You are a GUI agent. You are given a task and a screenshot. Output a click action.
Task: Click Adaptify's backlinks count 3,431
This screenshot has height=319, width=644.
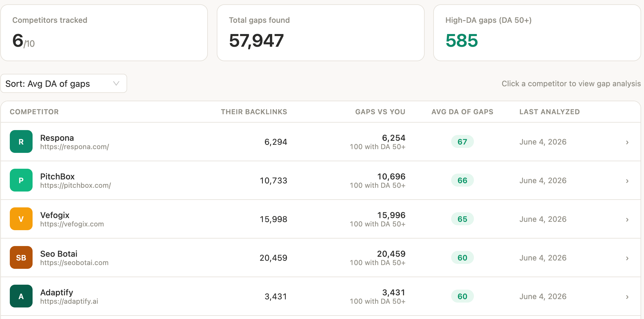(276, 297)
